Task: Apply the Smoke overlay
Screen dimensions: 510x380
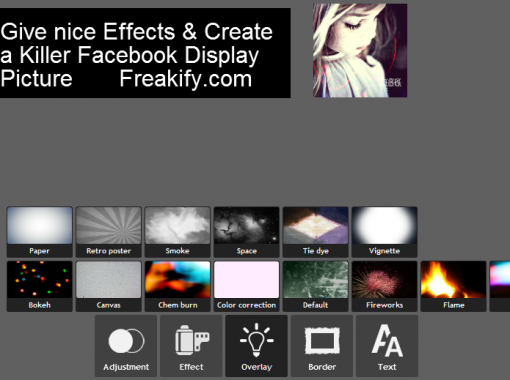Action: tap(178, 232)
